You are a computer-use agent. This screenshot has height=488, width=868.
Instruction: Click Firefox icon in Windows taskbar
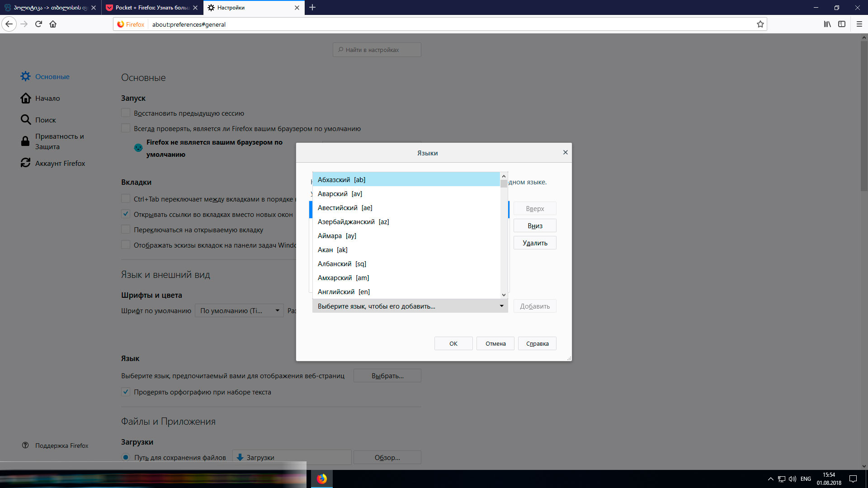[x=321, y=479]
